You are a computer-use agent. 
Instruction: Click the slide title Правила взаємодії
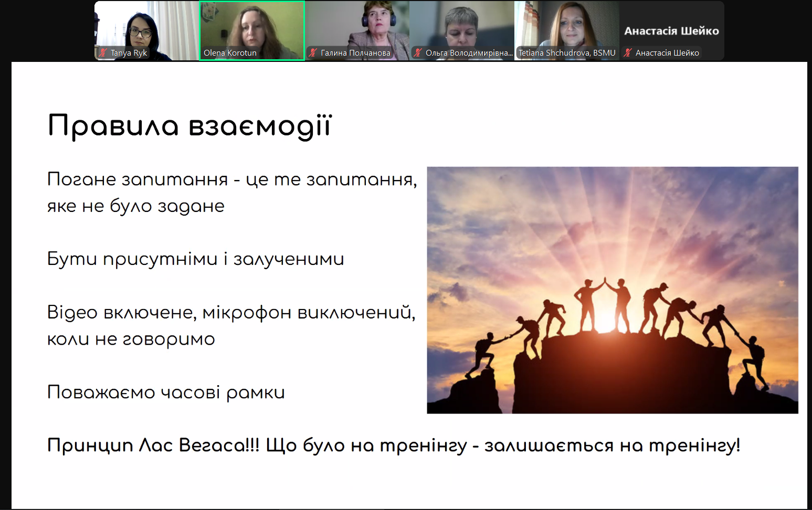pos(189,126)
